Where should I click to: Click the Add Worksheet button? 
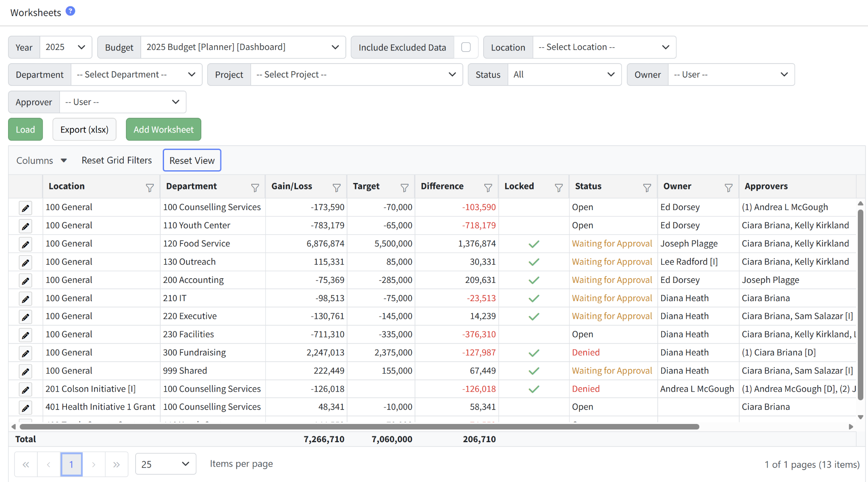pos(163,129)
